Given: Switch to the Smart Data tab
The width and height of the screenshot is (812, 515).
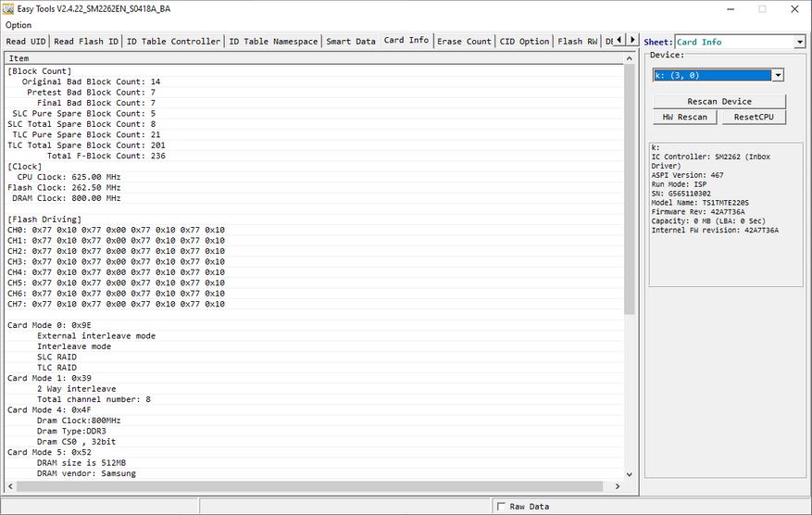Looking at the screenshot, I should (350, 42).
